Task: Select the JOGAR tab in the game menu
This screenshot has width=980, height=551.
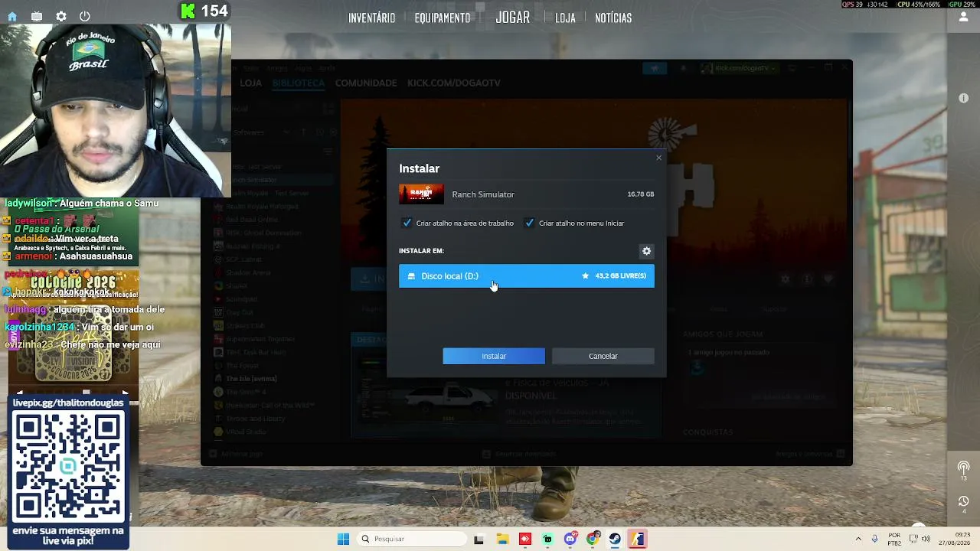Action: (x=513, y=18)
